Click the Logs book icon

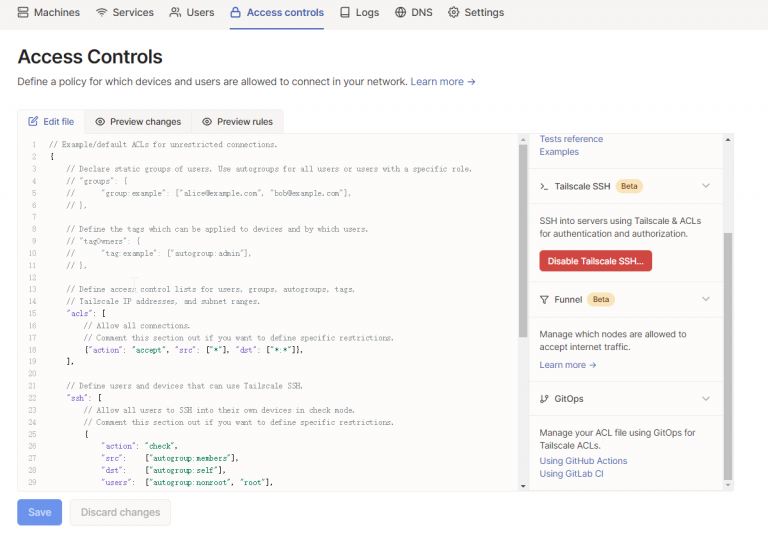pyautogui.click(x=345, y=13)
